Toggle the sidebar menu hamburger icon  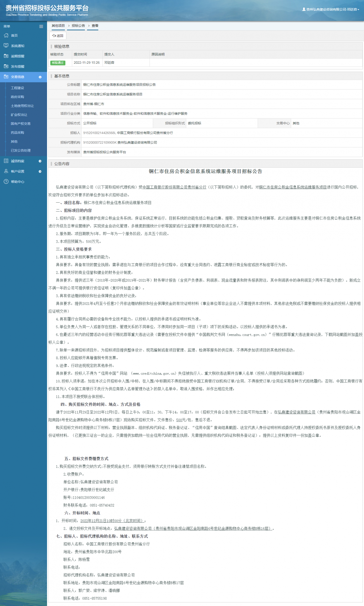point(41,26)
